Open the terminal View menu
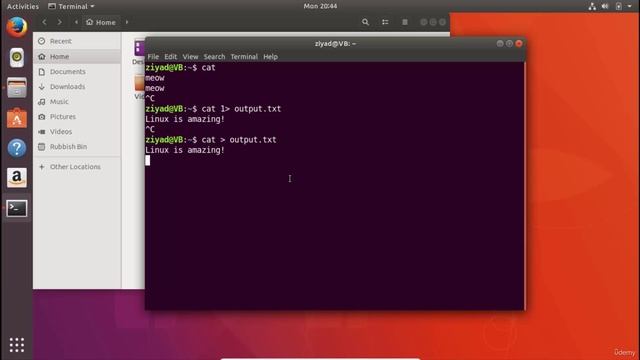This screenshot has height=360, width=640. point(190,57)
